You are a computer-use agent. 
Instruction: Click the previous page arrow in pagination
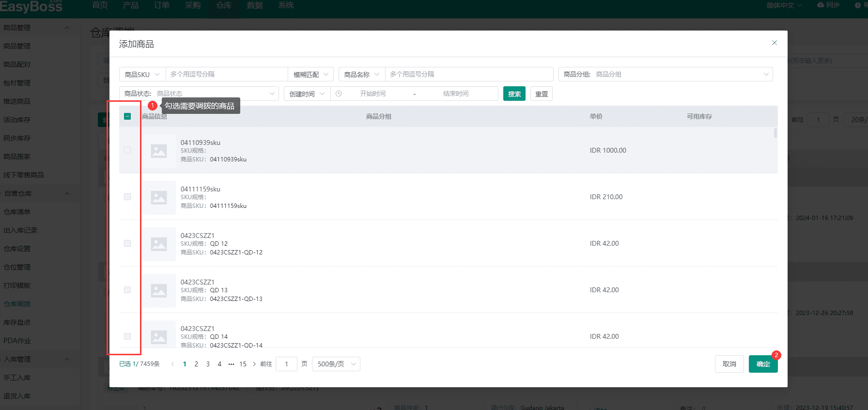click(172, 364)
